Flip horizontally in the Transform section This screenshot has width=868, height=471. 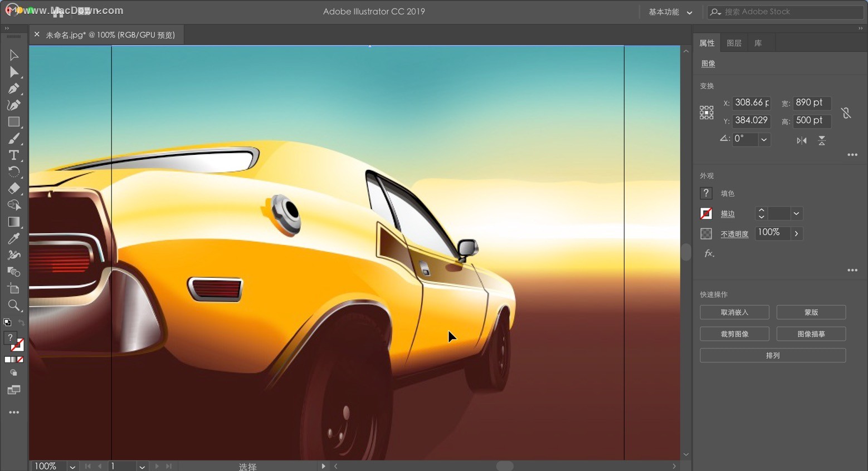(x=802, y=140)
